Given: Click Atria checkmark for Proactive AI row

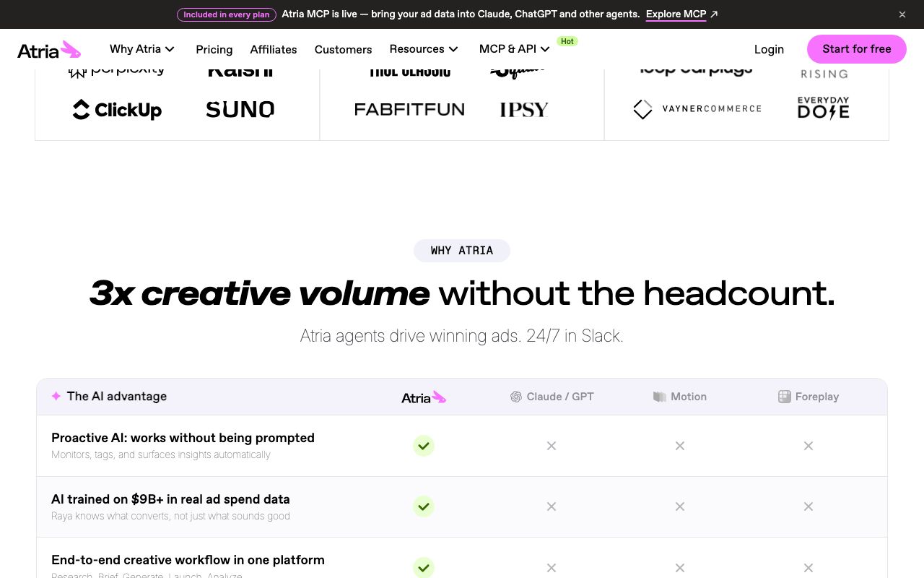Looking at the screenshot, I should point(424,446).
